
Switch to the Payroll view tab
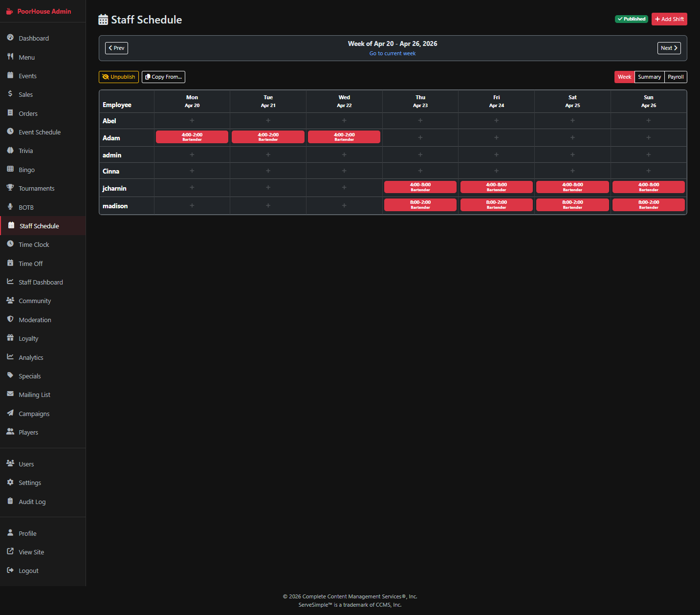(676, 77)
